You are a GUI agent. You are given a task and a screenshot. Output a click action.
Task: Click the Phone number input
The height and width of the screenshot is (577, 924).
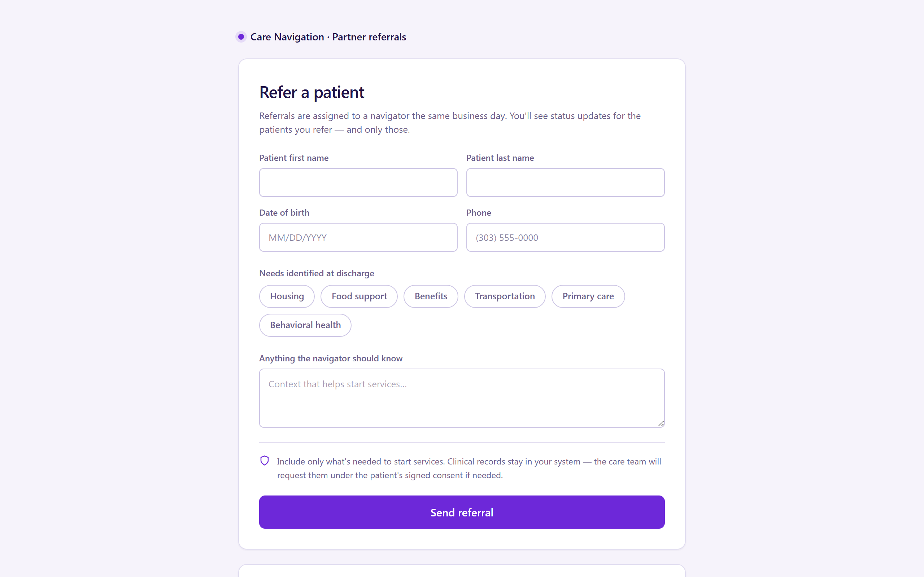pyautogui.click(x=566, y=237)
